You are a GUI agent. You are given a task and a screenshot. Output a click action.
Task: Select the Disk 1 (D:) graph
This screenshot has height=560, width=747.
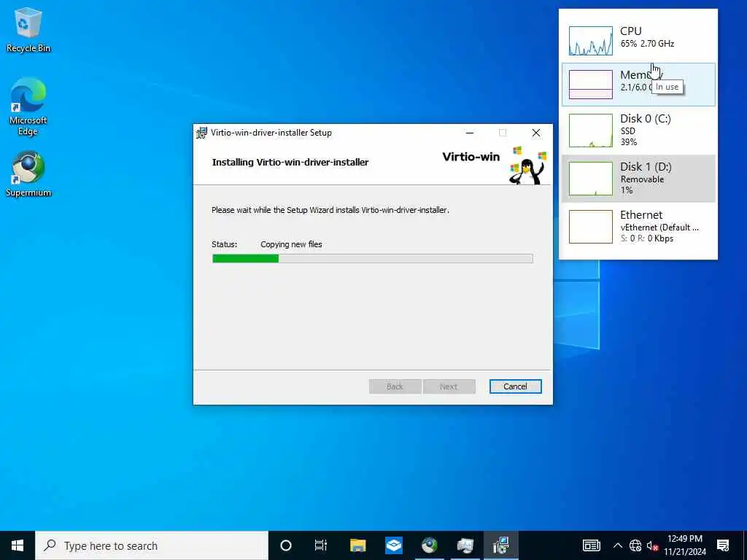591,179
